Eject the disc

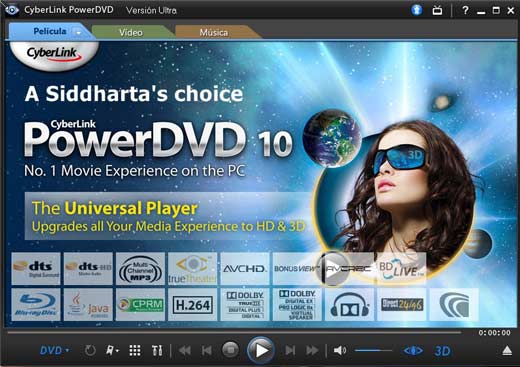tap(507, 351)
